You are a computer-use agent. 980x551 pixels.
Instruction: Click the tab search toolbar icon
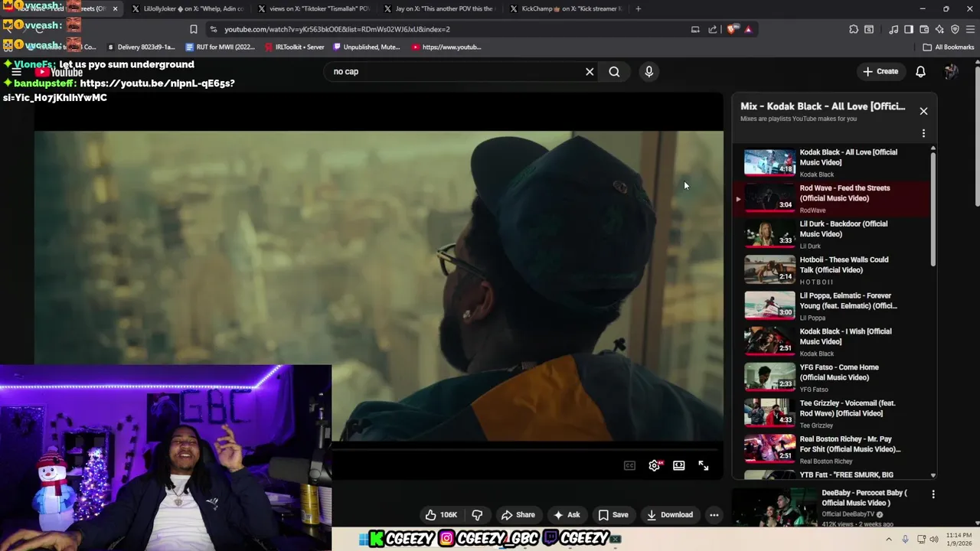pyautogui.click(x=869, y=29)
